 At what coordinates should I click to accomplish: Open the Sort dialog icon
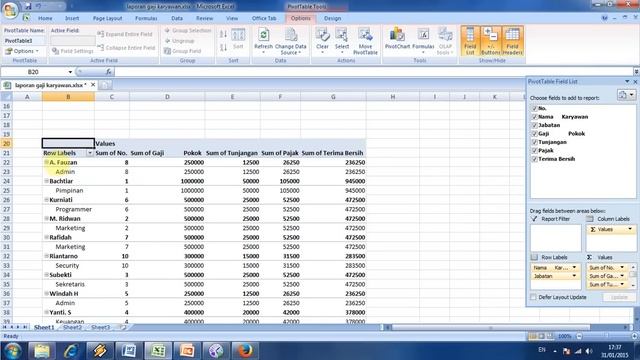pos(238,39)
